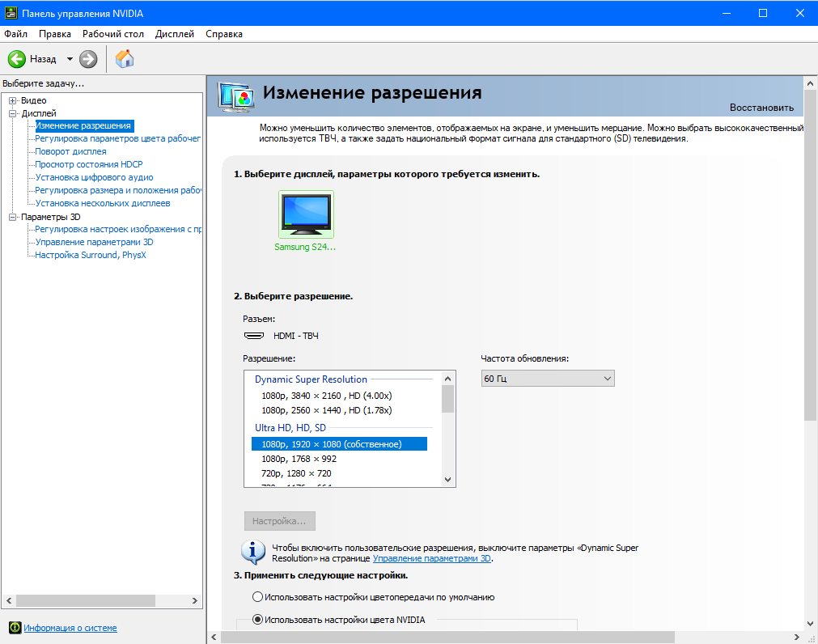
Task: Click main panel horizontal scroll left arrow
Action: point(214,638)
